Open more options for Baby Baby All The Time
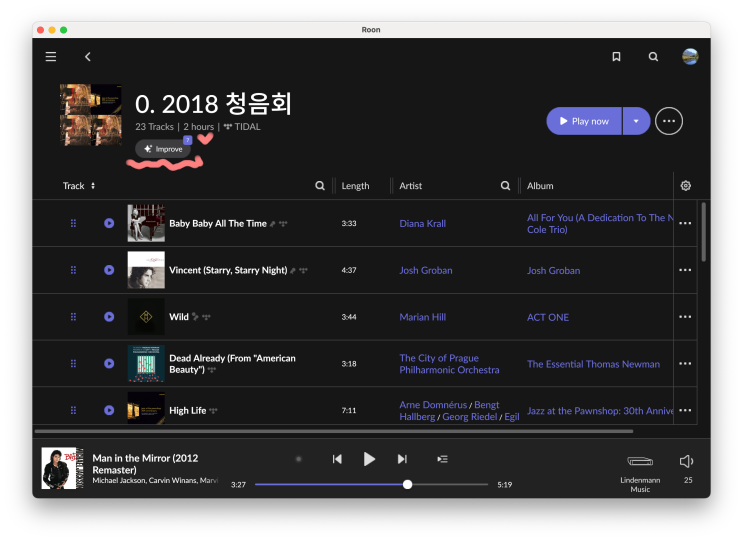Viewport: 743px width, 541px height. (x=685, y=223)
